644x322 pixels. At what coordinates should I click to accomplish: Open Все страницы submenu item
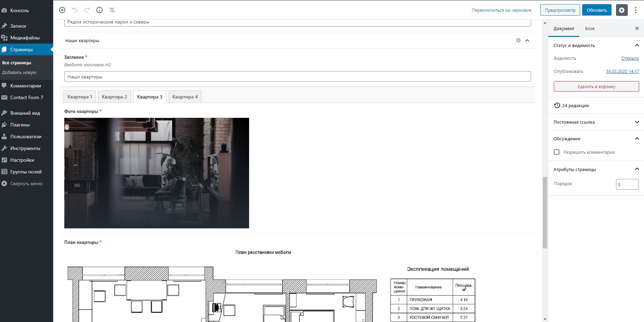click(x=17, y=63)
